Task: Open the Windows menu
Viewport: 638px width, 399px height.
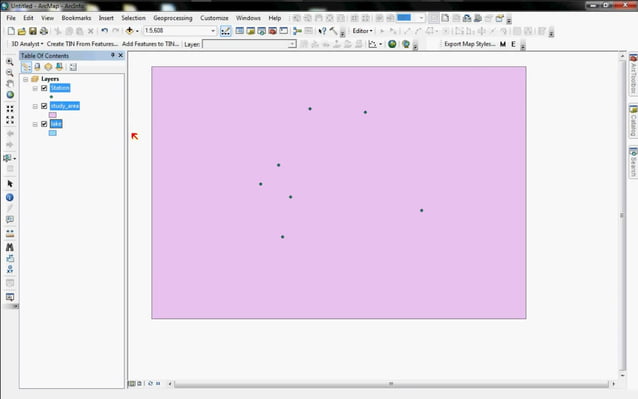Action: (248, 18)
